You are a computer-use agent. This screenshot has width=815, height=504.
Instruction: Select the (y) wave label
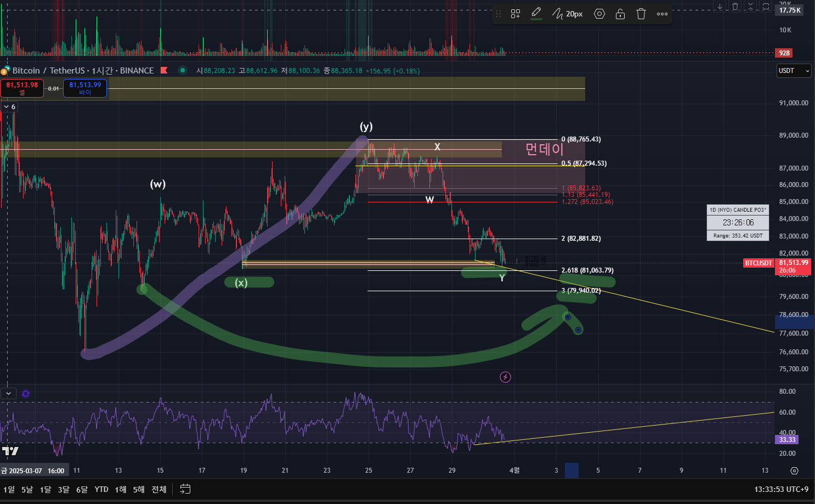366,127
